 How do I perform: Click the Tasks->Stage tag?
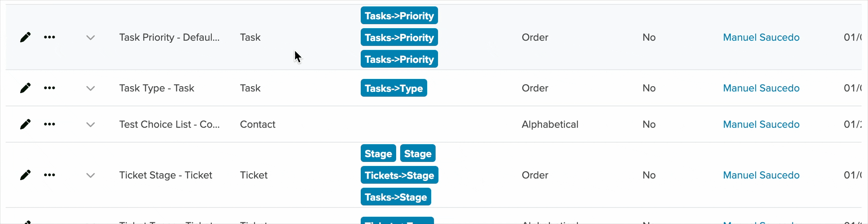[396, 197]
